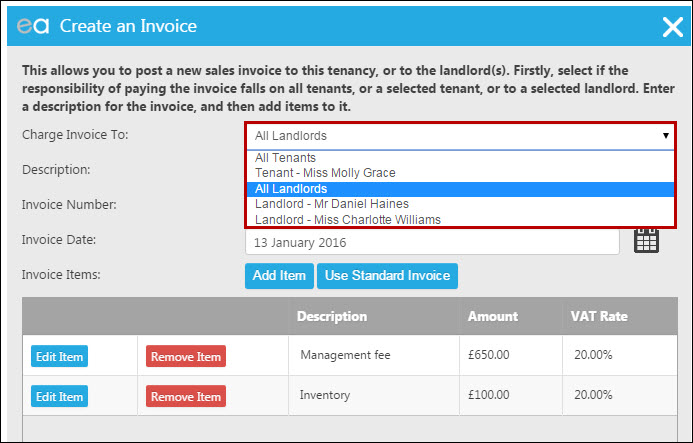Edit the Inventory item
Image resolution: width=693 pixels, height=443 pixels.
[59, 396]
